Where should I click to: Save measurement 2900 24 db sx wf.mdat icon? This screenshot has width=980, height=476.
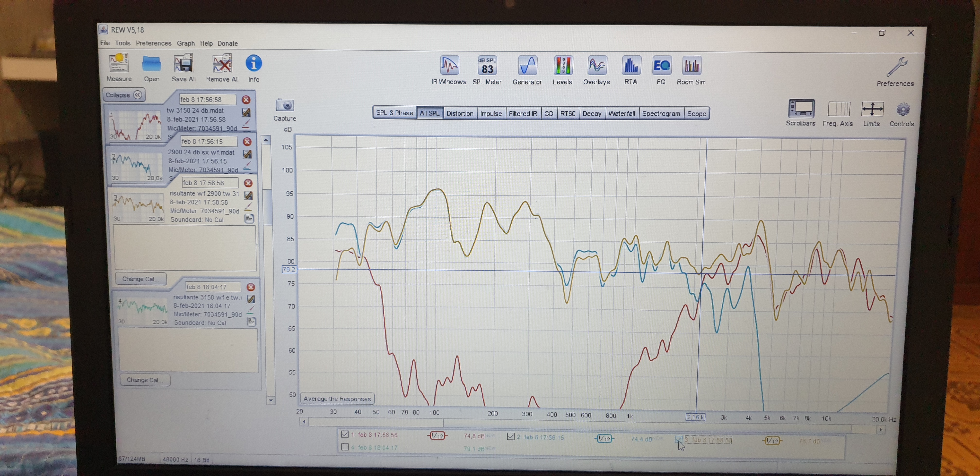click(x=247, y=154)
